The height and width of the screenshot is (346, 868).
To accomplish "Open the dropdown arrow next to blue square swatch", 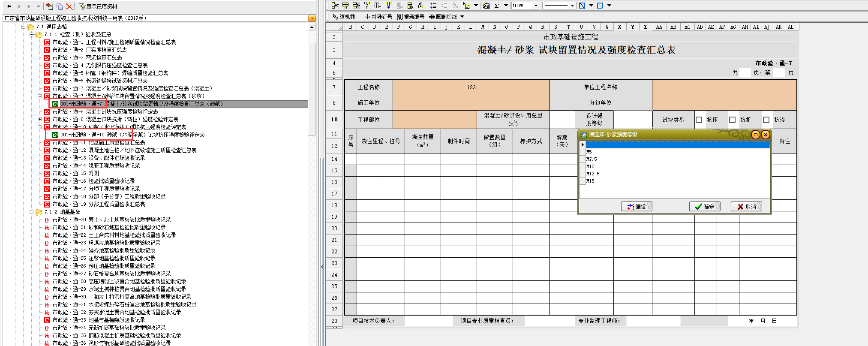I will (x=609, y=6).
